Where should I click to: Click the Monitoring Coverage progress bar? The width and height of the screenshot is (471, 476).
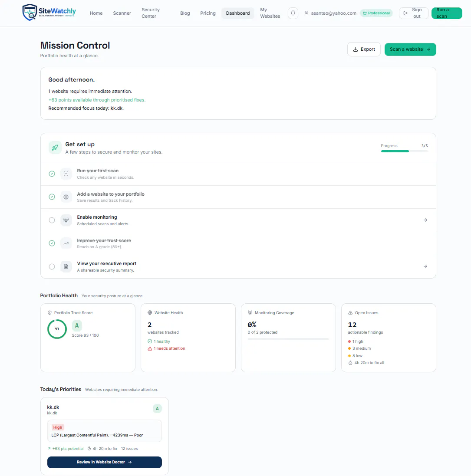[288, 339]
